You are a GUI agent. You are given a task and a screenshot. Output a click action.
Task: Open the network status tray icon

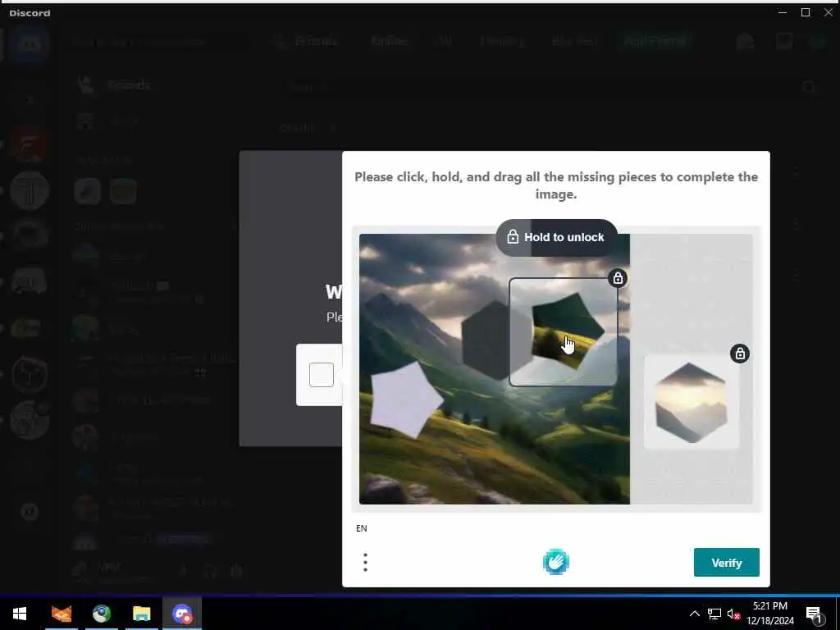tap(714, 614)
